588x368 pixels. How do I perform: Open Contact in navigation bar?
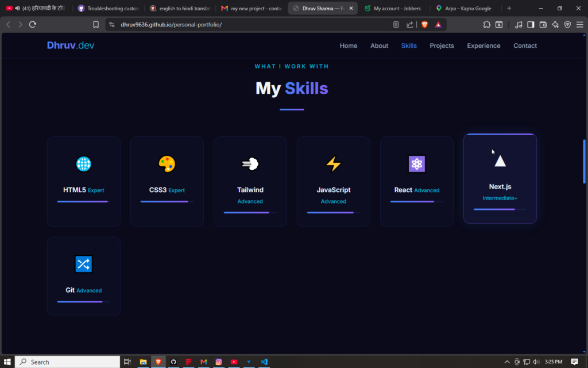pyautogui.click(x=525, y=45)
